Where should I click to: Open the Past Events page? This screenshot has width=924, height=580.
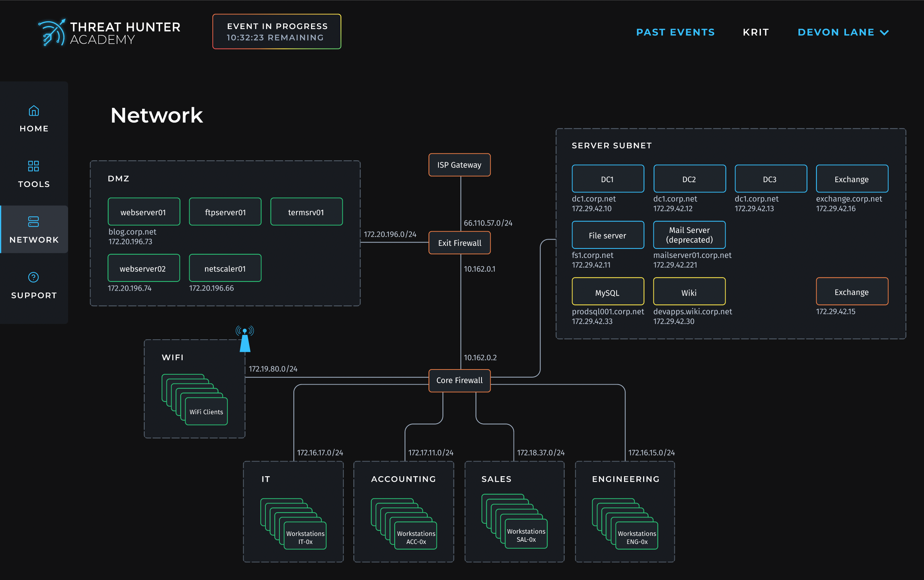pyautogui.click(x=676, y=32)
